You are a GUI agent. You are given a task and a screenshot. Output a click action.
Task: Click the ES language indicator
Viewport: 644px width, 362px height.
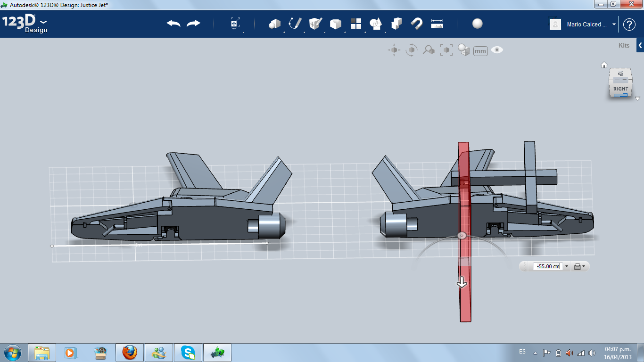pos(522,352)
